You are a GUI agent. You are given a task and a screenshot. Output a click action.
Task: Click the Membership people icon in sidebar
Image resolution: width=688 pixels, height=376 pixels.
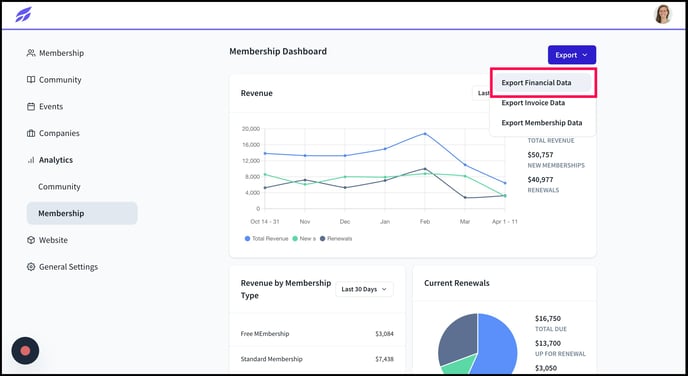click(31, 53)
